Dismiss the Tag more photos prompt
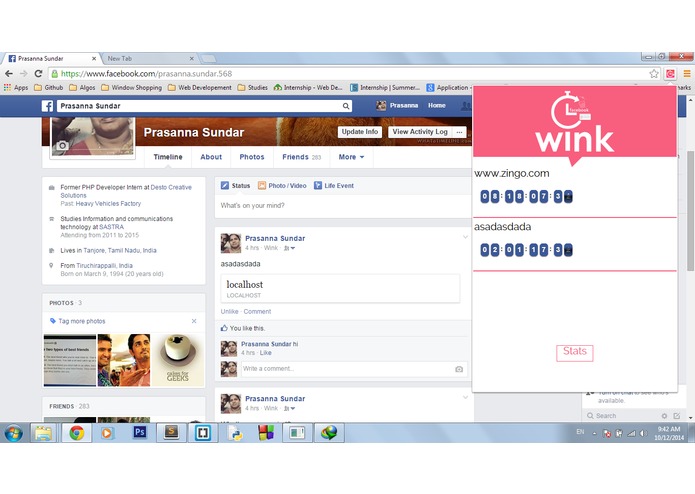 pyautogui.click(x=194, y=321)
